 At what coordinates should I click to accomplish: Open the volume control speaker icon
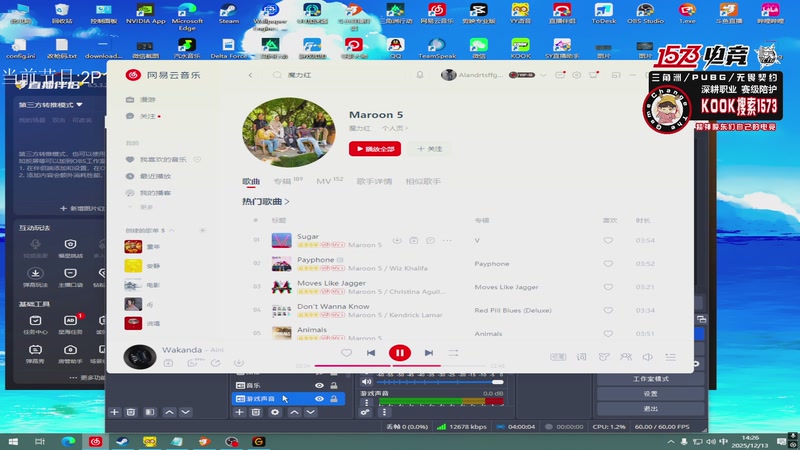(x=647, y=357)
